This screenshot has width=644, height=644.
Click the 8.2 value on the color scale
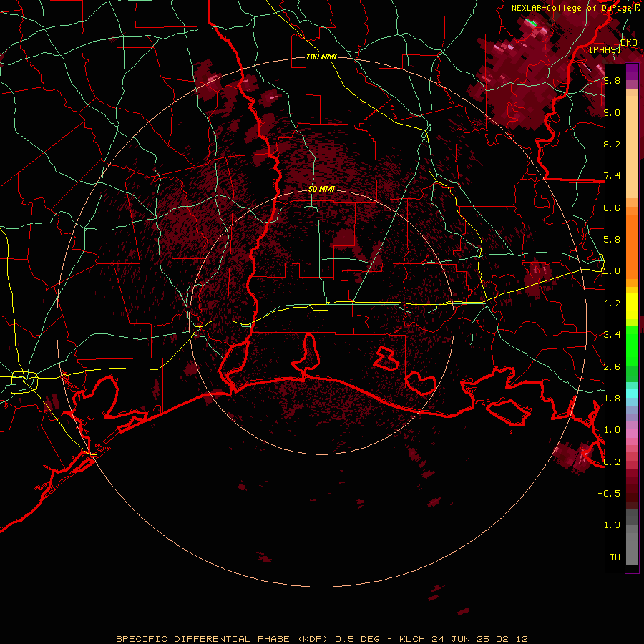coord(612,144)
